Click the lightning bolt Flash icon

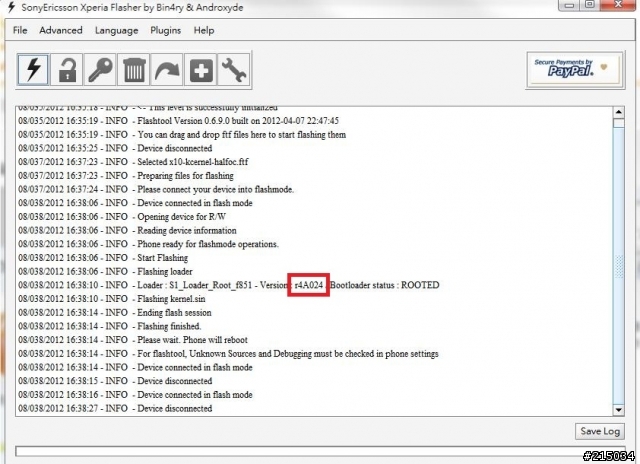pos(33,69)
